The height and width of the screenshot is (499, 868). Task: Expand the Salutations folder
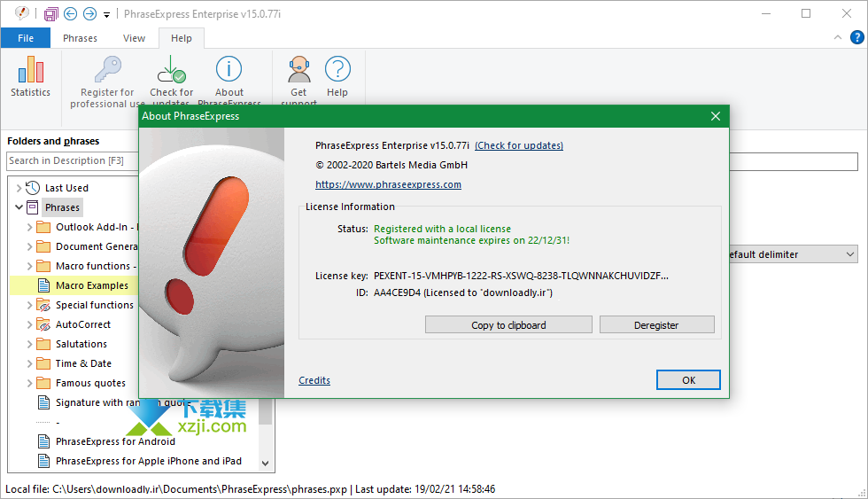29,344
